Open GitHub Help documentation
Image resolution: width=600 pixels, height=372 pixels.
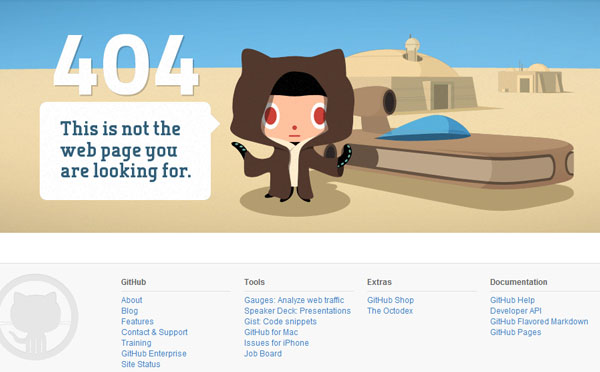(512, 300)
